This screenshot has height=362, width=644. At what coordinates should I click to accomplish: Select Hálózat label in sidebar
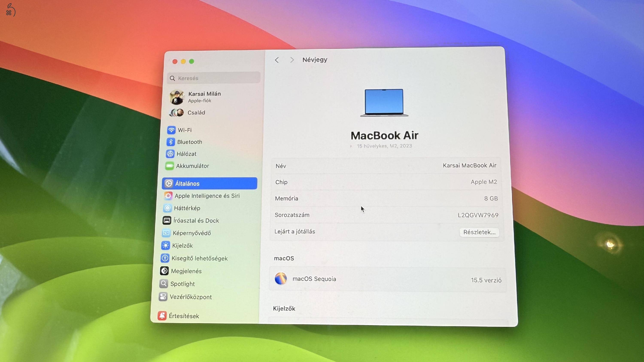(x=187, y=154)
